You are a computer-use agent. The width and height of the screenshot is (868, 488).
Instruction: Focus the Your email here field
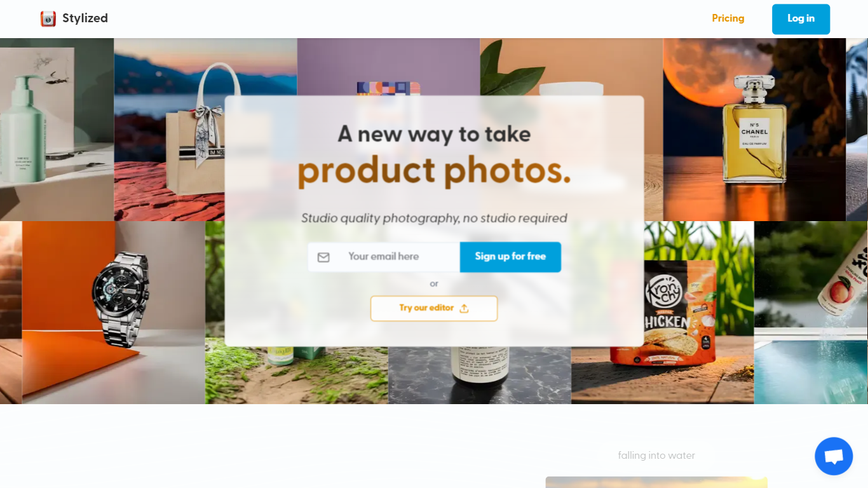(x=384, y=257)
